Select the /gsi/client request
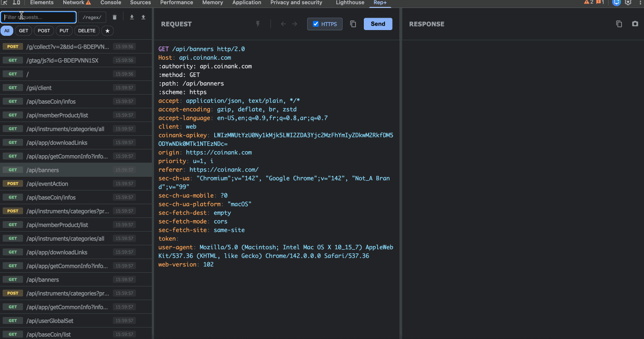The image size is (644, 339). 76,88
